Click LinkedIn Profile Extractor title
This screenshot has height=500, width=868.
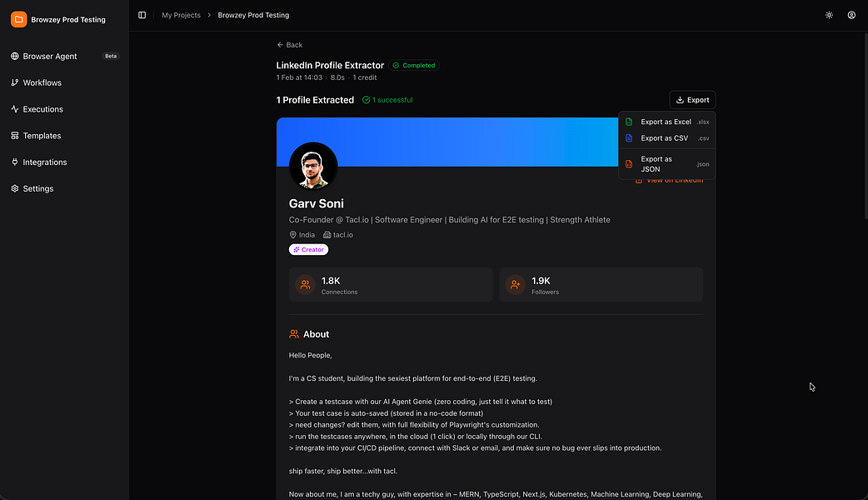click(x=330, y=65)
